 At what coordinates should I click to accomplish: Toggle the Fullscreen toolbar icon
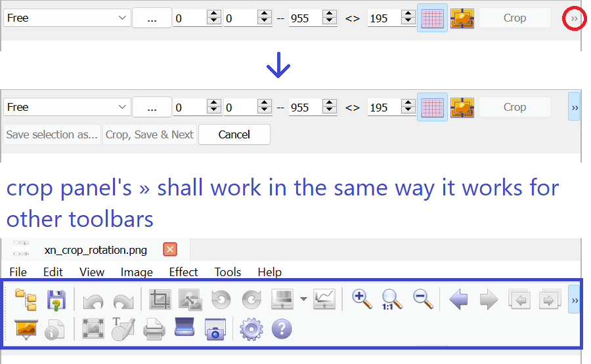pyautogui.click(x=93, y=329)
